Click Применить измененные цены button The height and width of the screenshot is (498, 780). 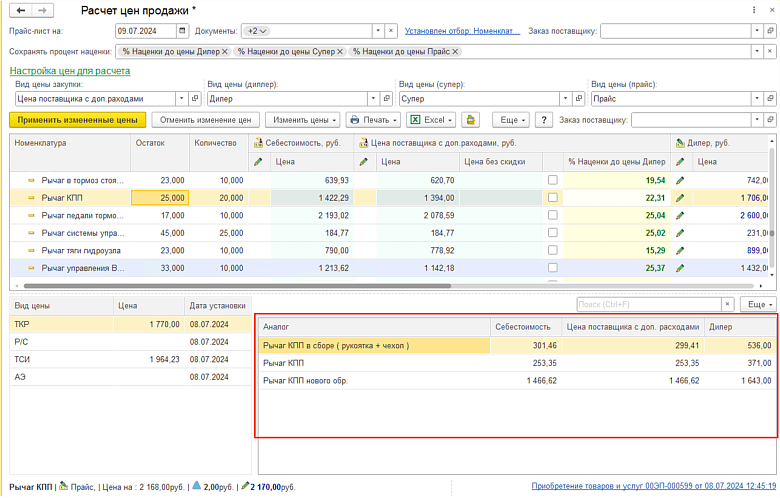[78, 120]
